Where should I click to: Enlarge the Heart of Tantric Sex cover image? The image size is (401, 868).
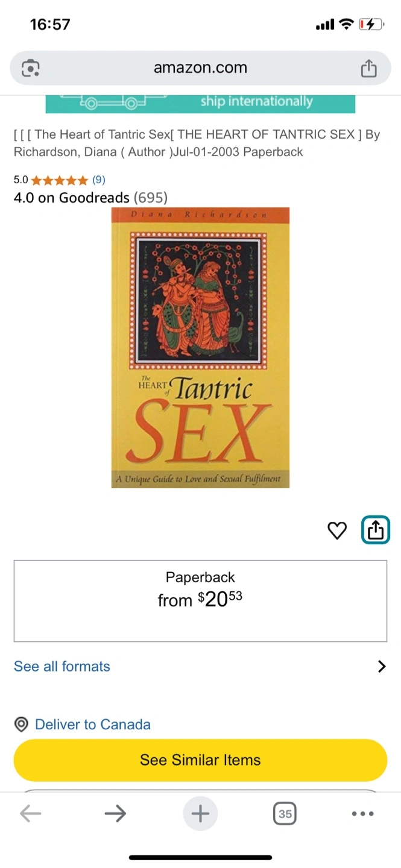200,348
